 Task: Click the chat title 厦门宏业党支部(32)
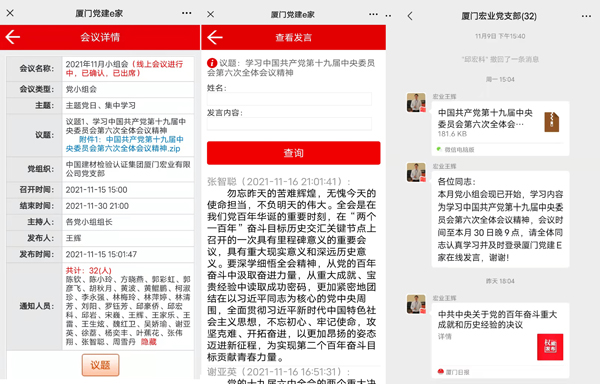499,16
